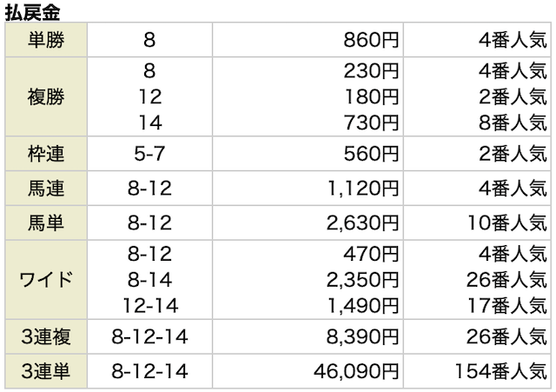Click the 860円 payout amount
This screenshot has height=392, width=556.
point(370,40)
